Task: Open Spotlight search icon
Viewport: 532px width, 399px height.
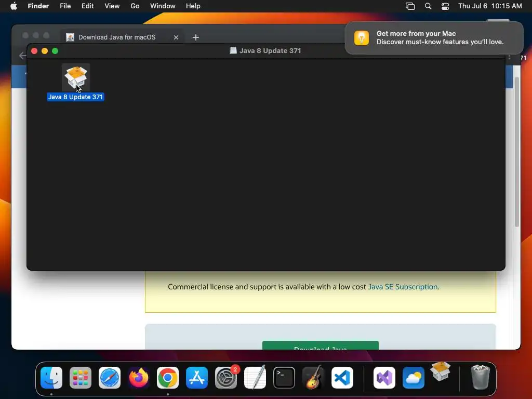Action: [x=428, y=6]
